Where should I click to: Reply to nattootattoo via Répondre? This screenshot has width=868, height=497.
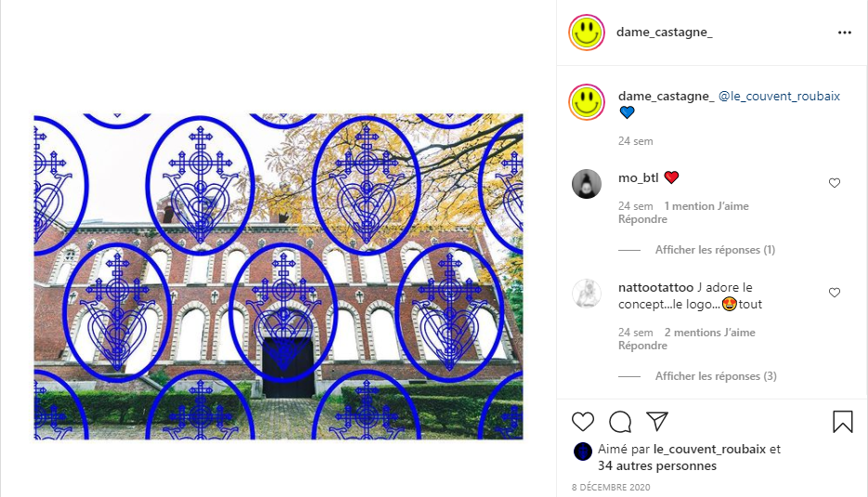642,346
